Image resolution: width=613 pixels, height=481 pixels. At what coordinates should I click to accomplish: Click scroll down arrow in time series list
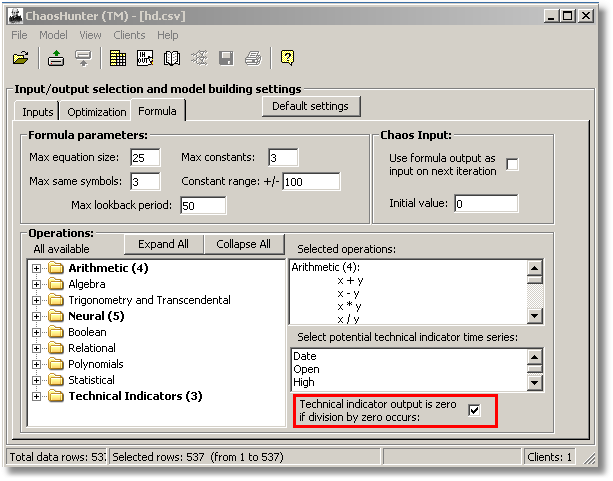[x=534, y=383]
